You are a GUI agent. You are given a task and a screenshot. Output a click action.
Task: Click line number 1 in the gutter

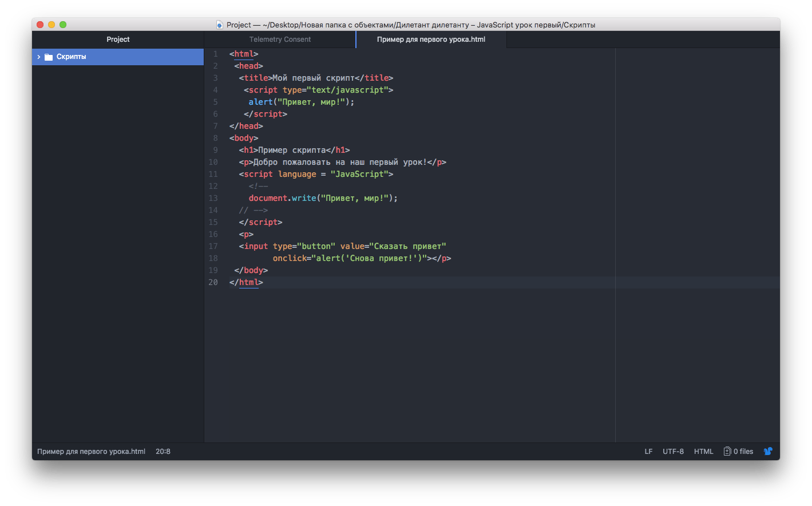[x=215, y=54]
